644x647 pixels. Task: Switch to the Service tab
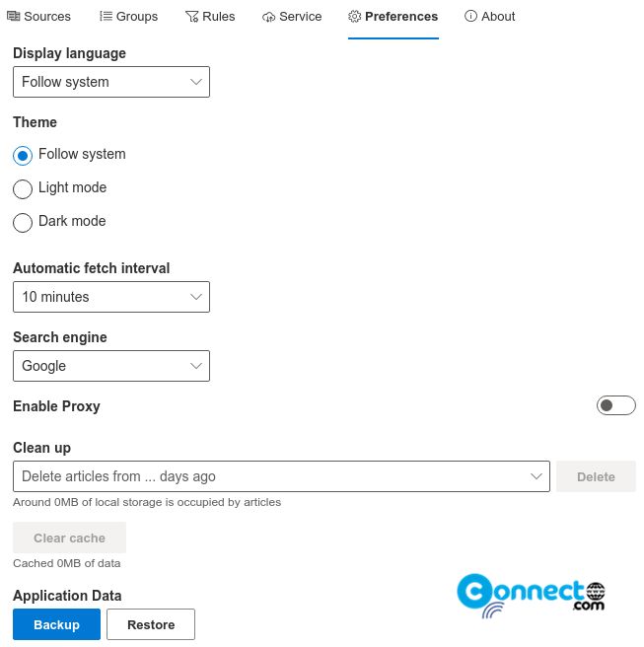(x=292, y=17)
